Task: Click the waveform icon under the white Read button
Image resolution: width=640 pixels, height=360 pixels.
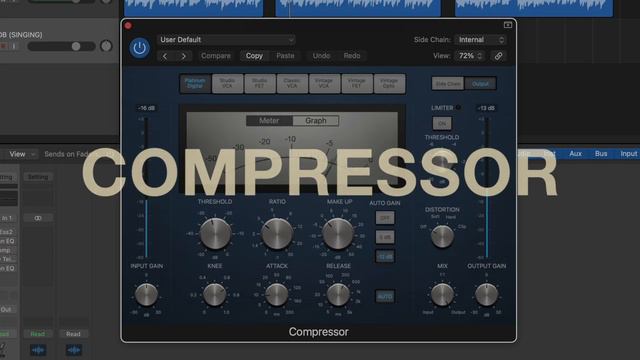Action: (x=73, y=350)
